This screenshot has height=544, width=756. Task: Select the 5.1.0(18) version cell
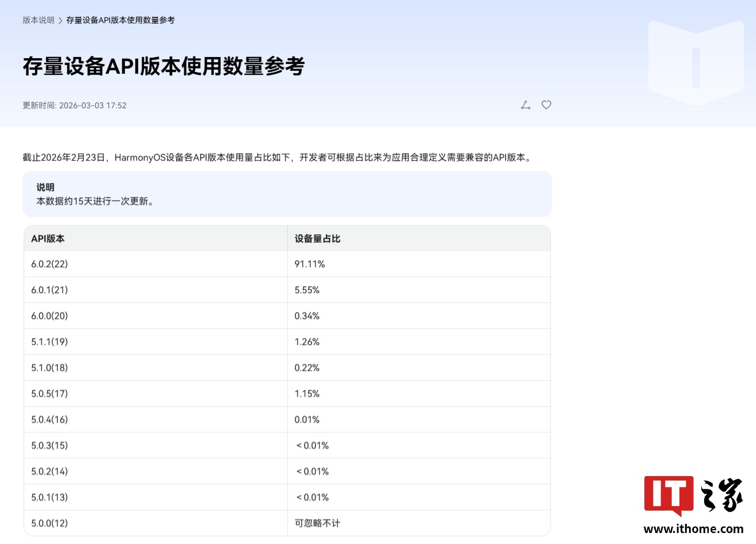click(x=155, y=368)
